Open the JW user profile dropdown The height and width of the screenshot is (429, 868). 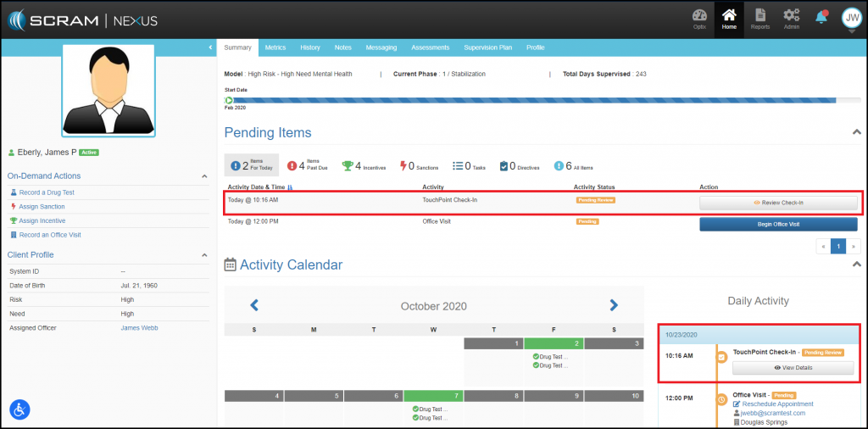[850, 19]
